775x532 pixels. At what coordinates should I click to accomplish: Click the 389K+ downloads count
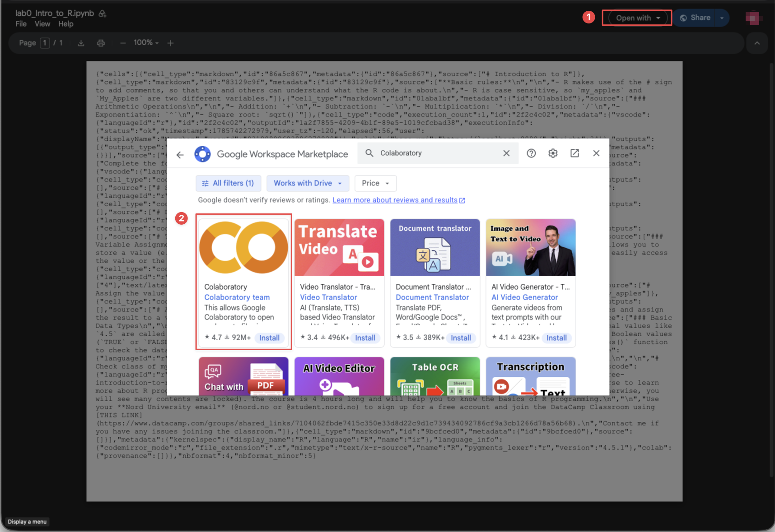click(x=430, y=338)
